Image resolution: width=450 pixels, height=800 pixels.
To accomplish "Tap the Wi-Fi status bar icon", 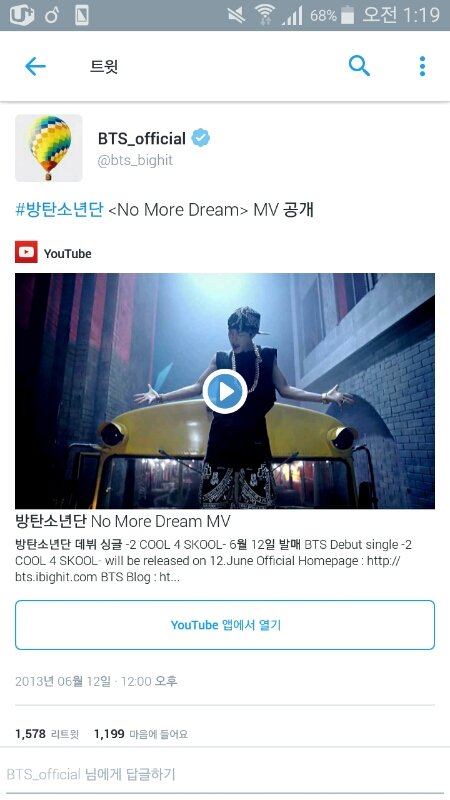I will click(x=265, y=15).
